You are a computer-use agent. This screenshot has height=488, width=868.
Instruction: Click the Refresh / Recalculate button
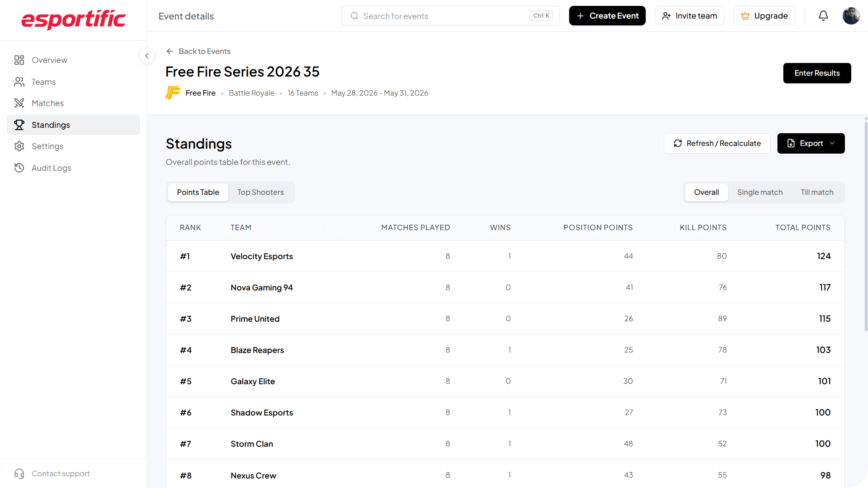click(x=717, y=143)
